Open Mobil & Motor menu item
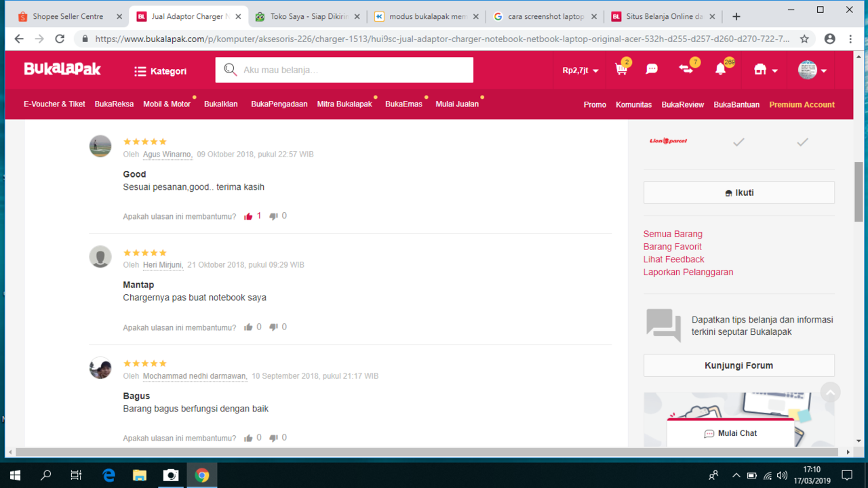868x488 pixels. click(x=167, y=104)
